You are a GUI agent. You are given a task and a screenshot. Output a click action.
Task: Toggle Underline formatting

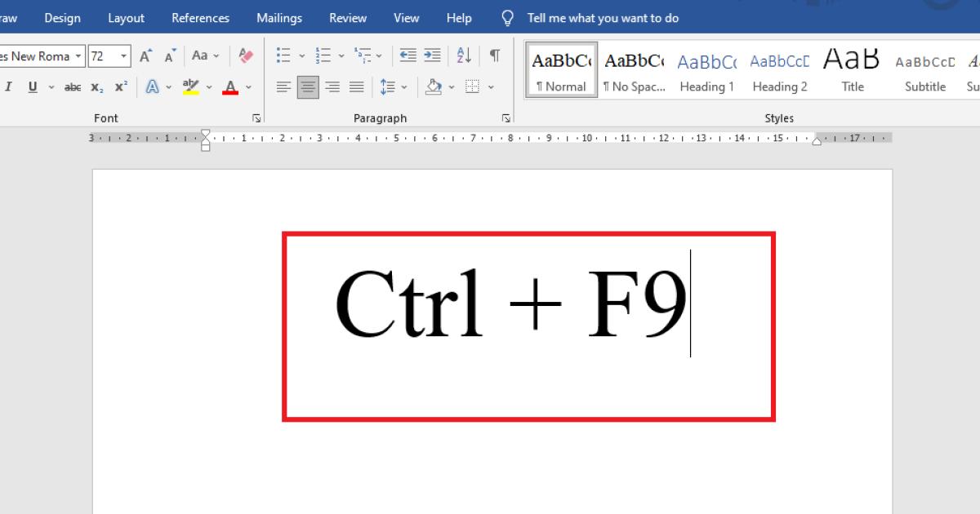31,86
